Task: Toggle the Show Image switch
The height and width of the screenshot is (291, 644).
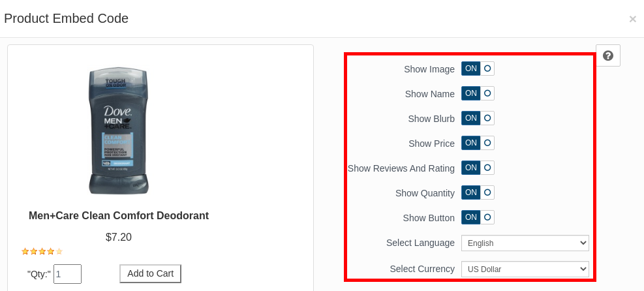Action: [x=478, y=69]
